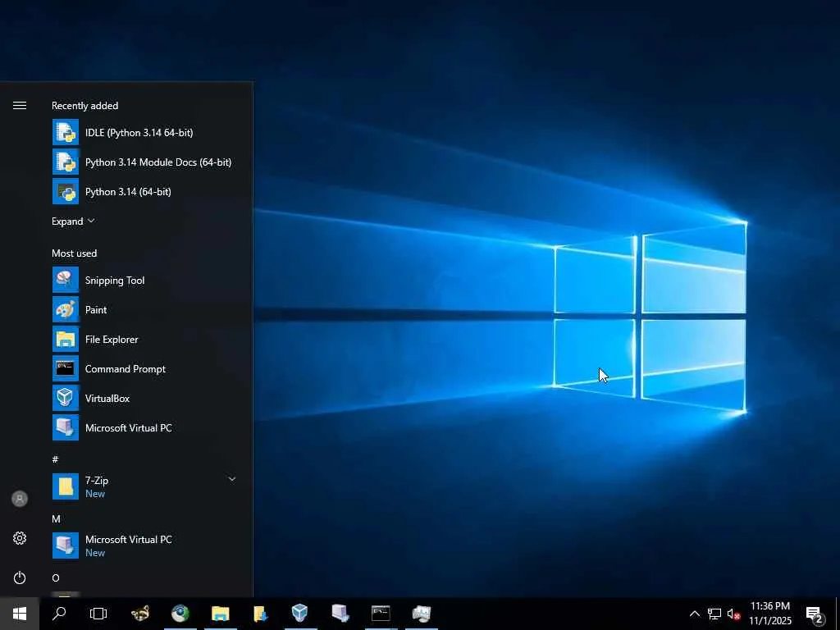Click the Most used heading
Image resolution: width=840 pixels, height=630 pixels.
coord(74,253)
